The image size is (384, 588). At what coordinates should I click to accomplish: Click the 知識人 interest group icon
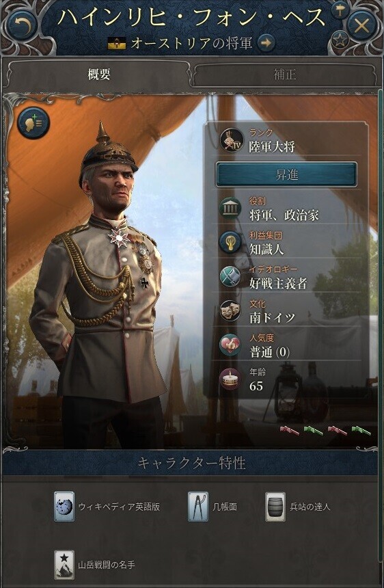click(x=230, y=243)
